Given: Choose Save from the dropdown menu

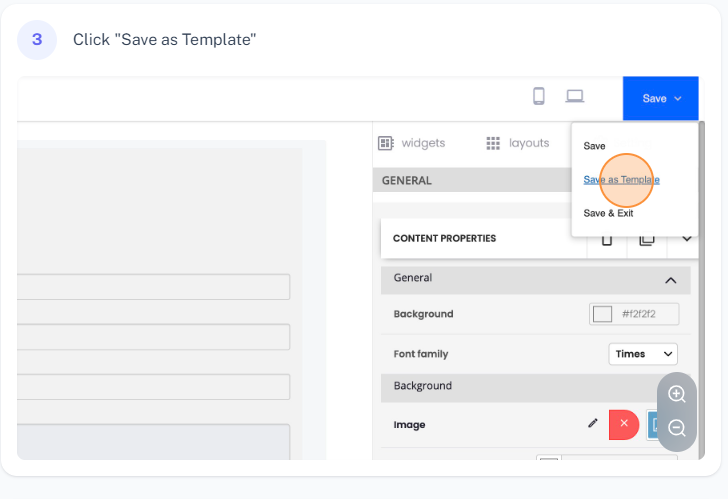Looking at the screenshot, I should (595, 146).
